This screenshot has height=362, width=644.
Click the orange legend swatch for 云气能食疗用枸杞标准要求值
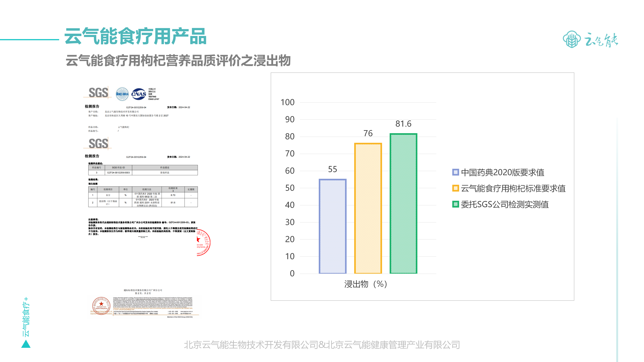tap(455, 188)
